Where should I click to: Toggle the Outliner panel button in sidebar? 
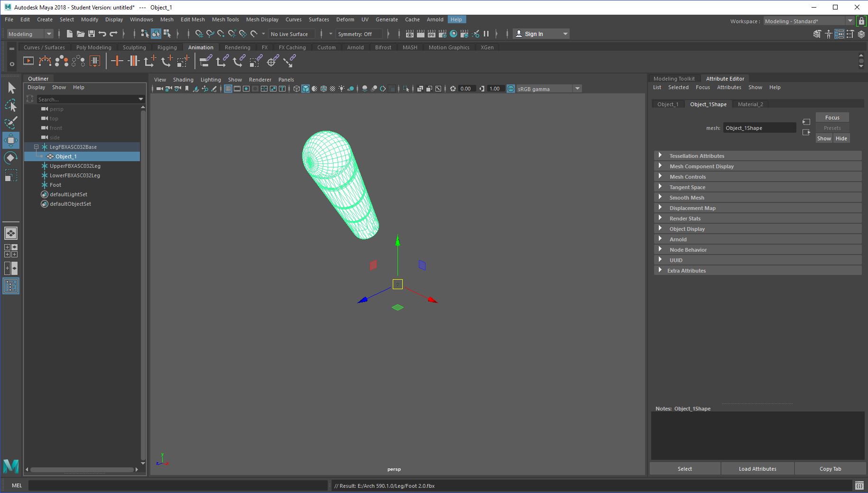click(x=11, y=286)
